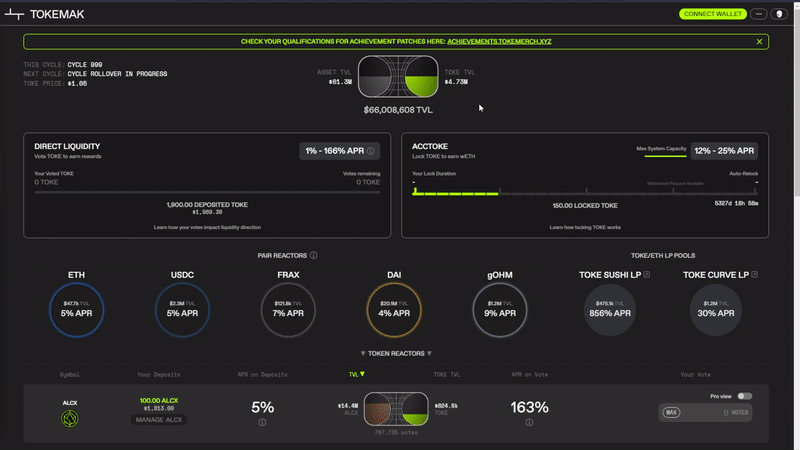This screenshot has height=450, width=800.
Task: Click the Tokemak logo icon
Action: pyautogui.click(x=14, y=14)
